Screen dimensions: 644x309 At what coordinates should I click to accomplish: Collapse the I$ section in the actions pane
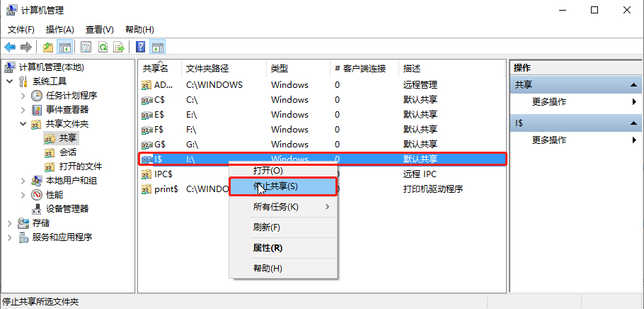pyautogui.click(x=633, y=123)
